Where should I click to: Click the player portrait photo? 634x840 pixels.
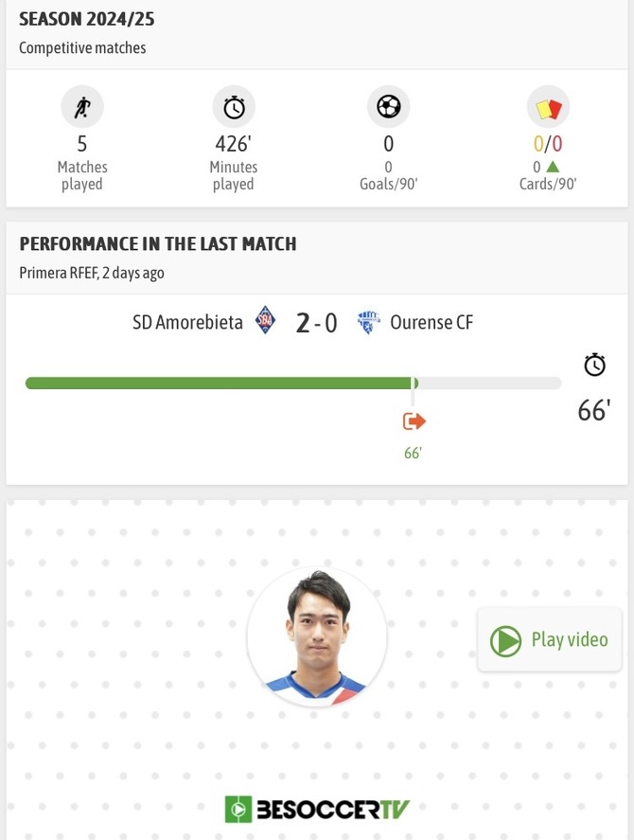point(317,636)
